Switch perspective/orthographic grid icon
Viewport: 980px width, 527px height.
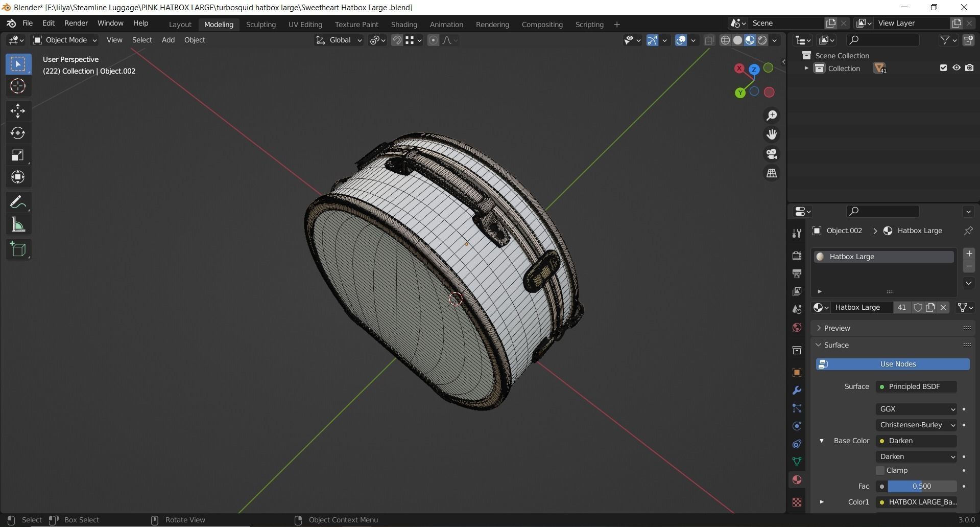click(772, 173)
